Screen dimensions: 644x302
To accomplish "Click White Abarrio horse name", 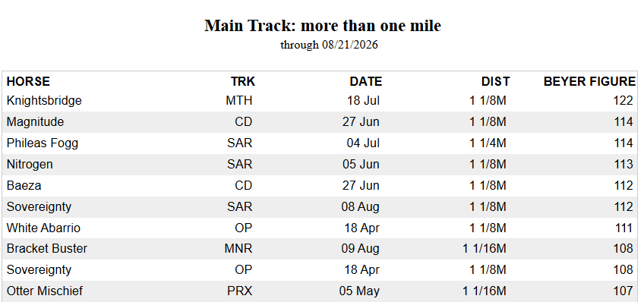I will [x=43, y=228].
